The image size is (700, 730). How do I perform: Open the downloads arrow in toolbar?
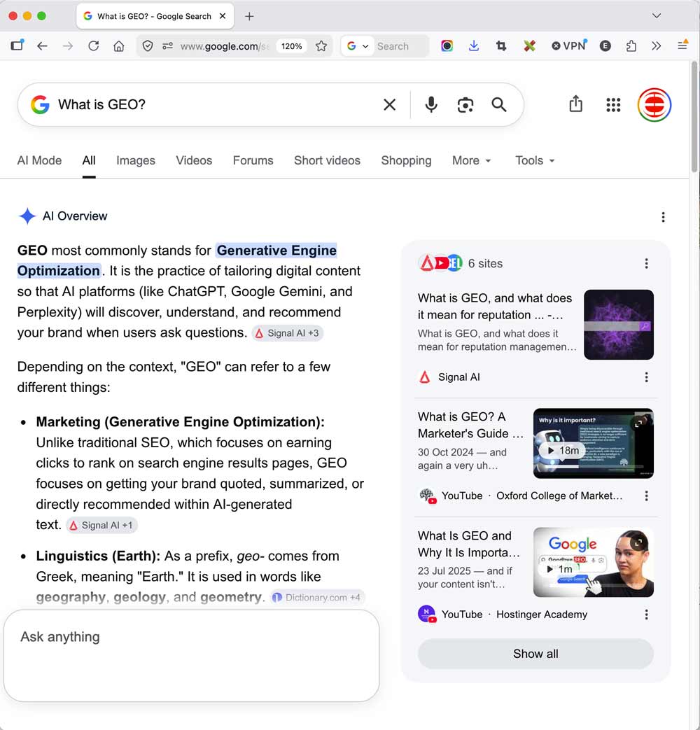pyautogui.click(x=474, y=45)
